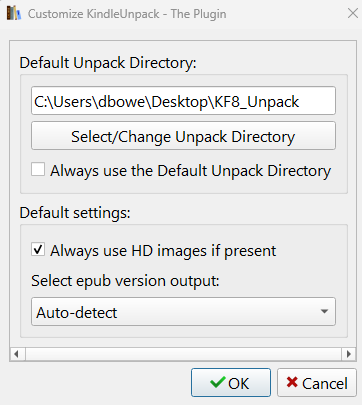
Task: Click the calibre books icon in title bar
Action: click(14, 13)
